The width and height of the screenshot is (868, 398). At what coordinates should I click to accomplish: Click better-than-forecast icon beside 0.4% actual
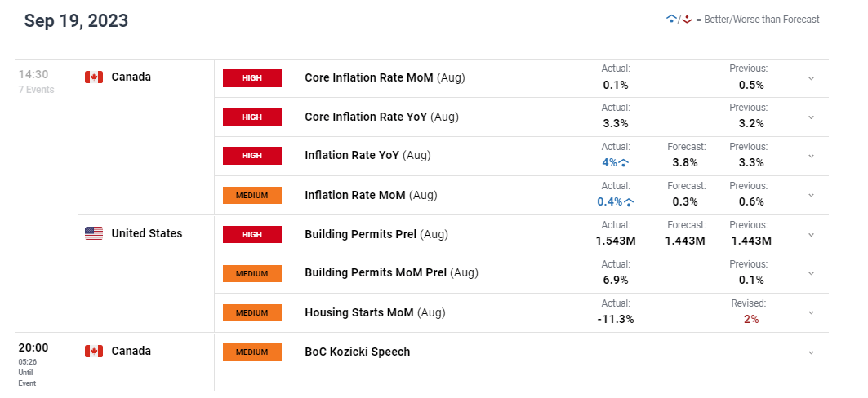tap(628, 202)
